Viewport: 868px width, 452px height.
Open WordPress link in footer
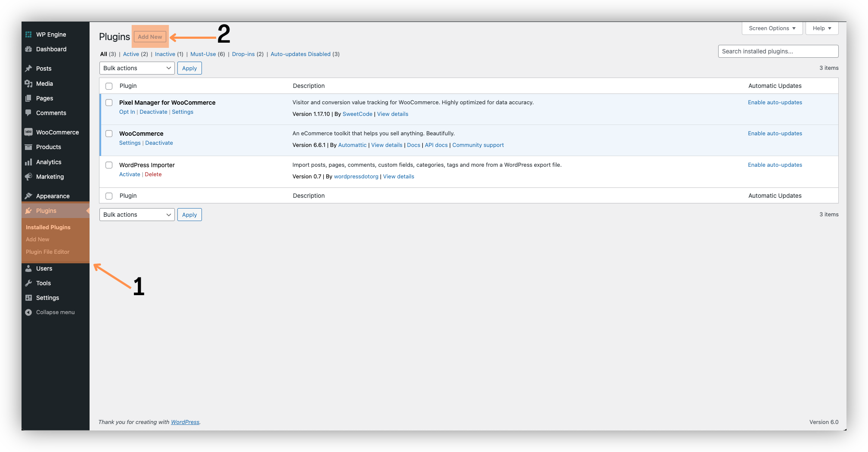pyautogui.click(x=185, y=422)
